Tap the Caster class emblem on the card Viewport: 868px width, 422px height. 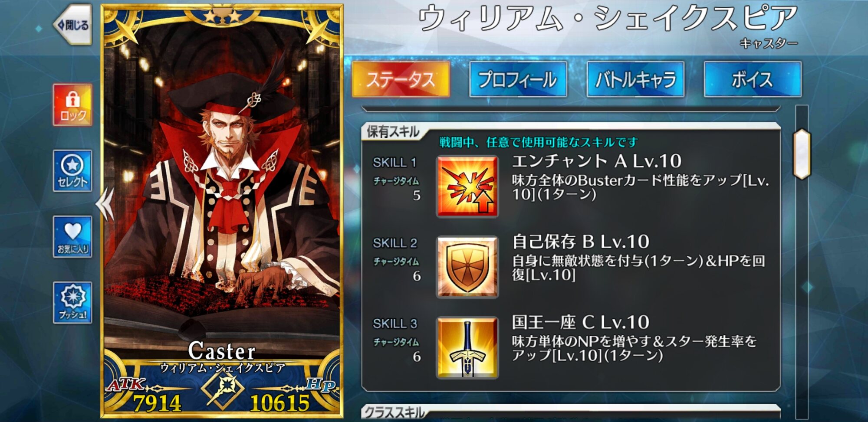tap(222, 389)
